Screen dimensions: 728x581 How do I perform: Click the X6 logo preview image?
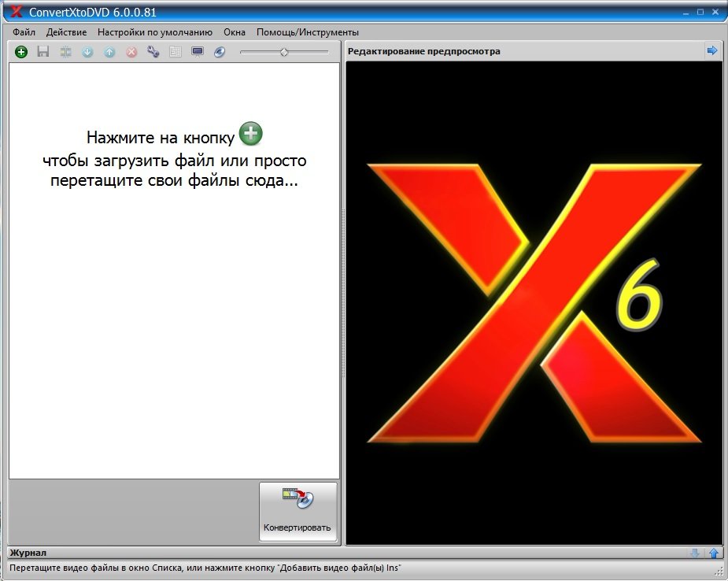pos(534,303)
